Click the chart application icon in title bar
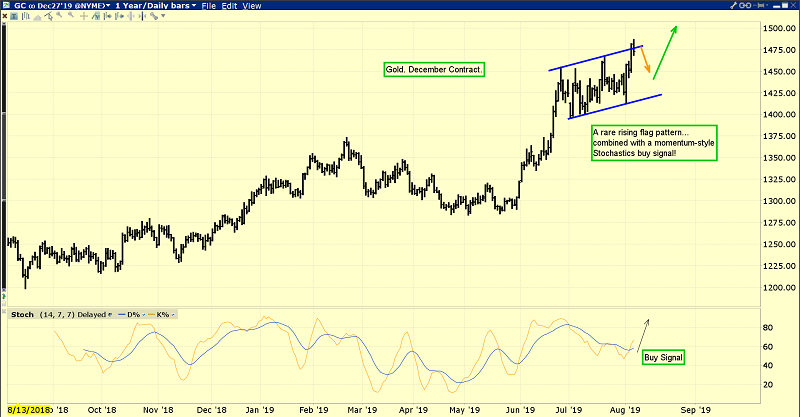This screenshot has height=417, width=800. pos(5,5)
